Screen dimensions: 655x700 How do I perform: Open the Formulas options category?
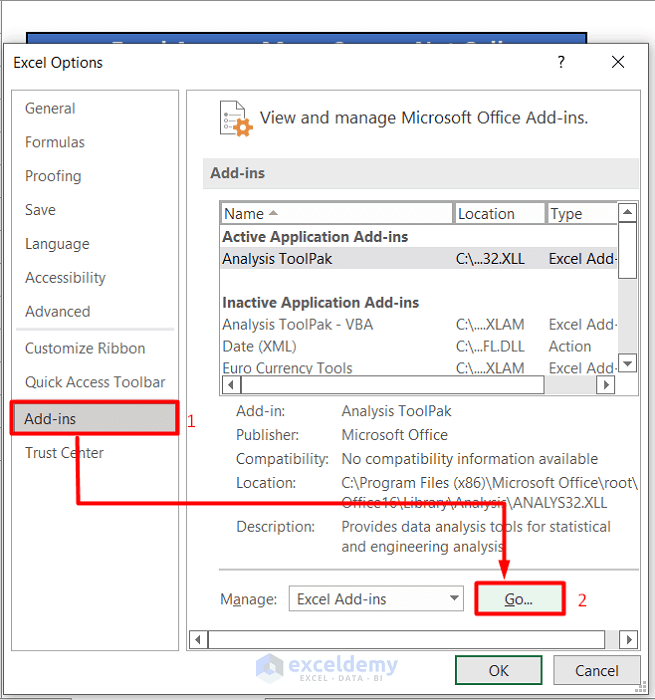[54, 142]
